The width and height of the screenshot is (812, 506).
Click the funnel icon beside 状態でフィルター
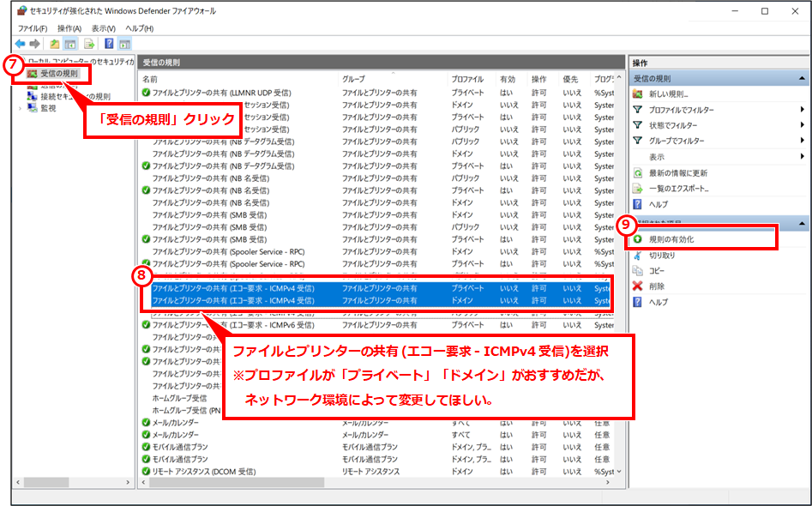[x=638, y=125]
